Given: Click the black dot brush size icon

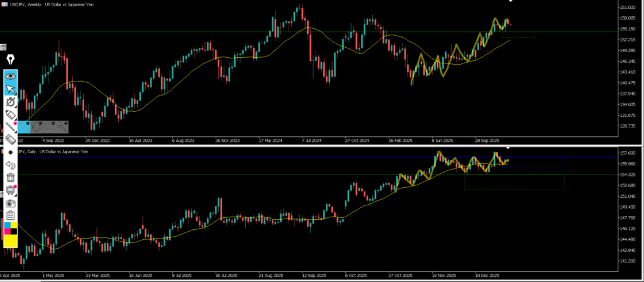Looking at the screenshot, I should [x=11, y=153].
